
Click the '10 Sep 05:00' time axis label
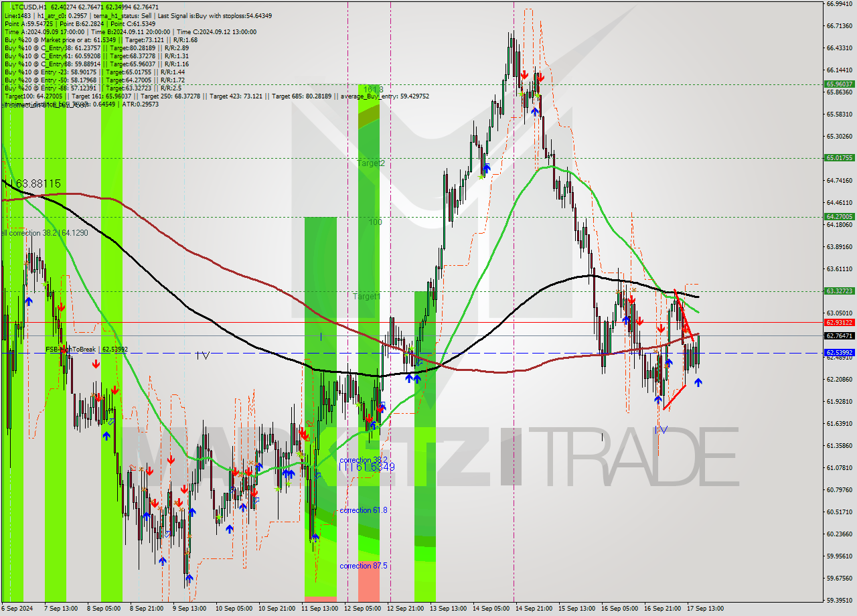coord(234,609)
